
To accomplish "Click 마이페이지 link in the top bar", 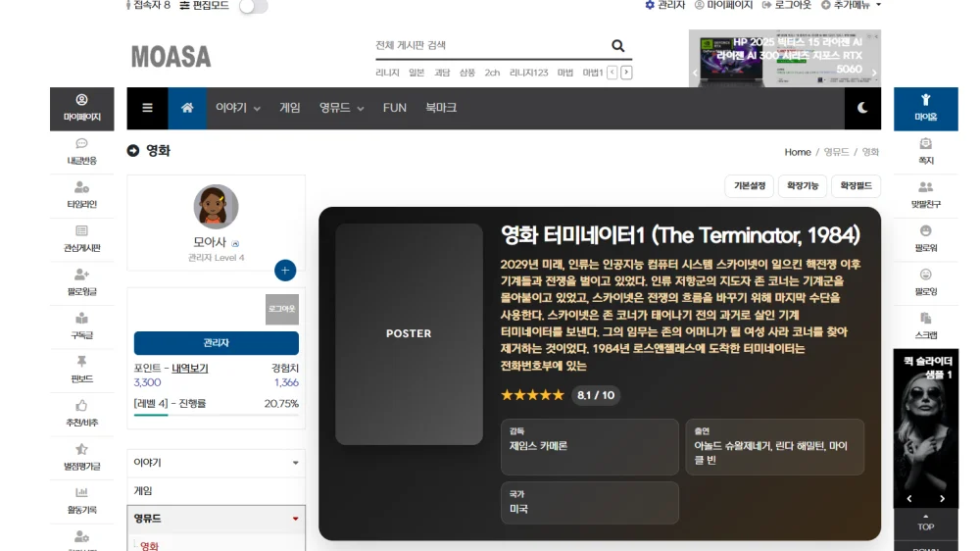I will click(x=724, y=5).
